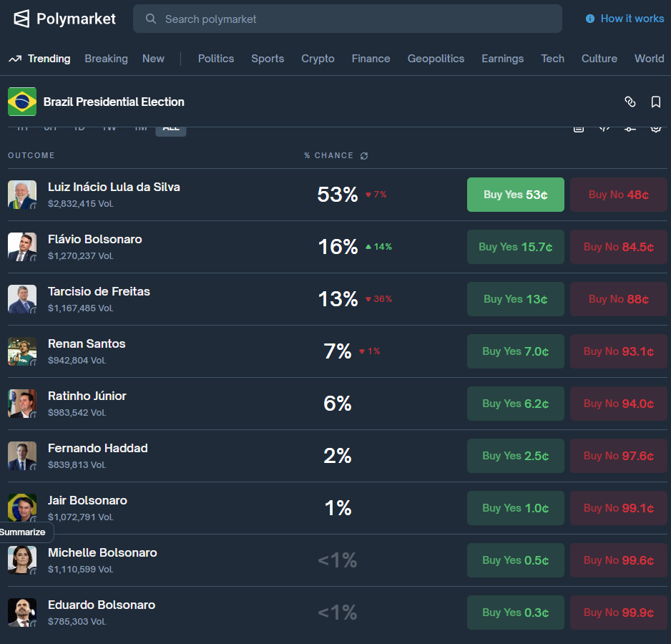Open Eduardo Bolsonaro's candidate photo
This screenshot has width=671, height=644.
[x=22, y=613]
